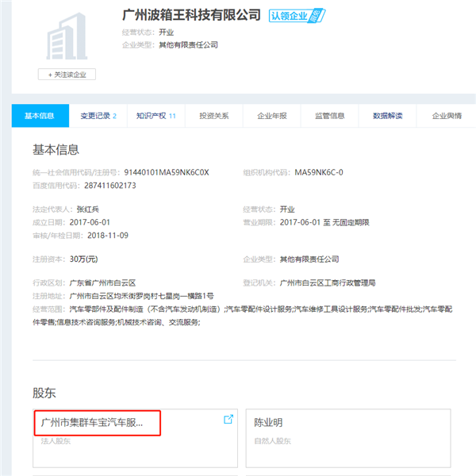Screen dimensions: 476x476
Task: Click organization code MA59NK6C-0
Action: [319, 172]
